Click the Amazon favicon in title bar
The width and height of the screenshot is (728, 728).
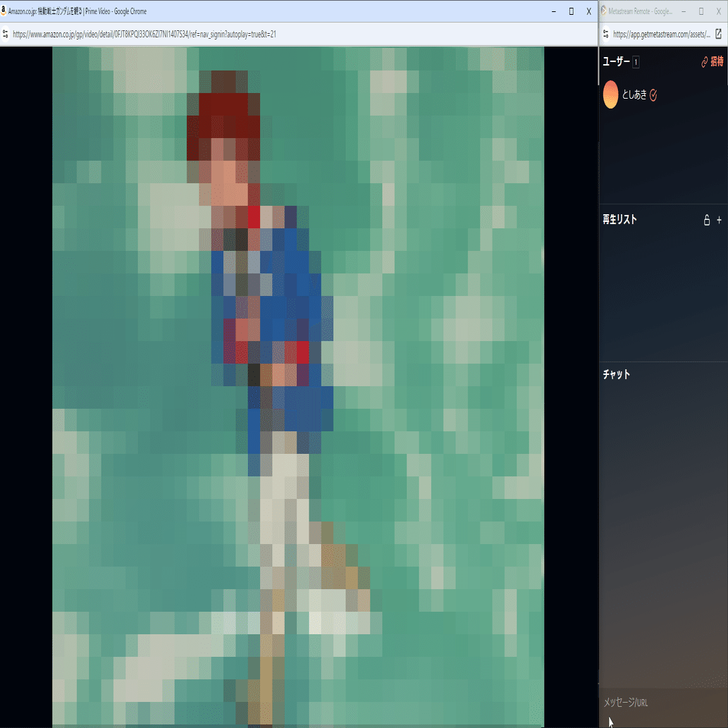click(x=4, y=11)
